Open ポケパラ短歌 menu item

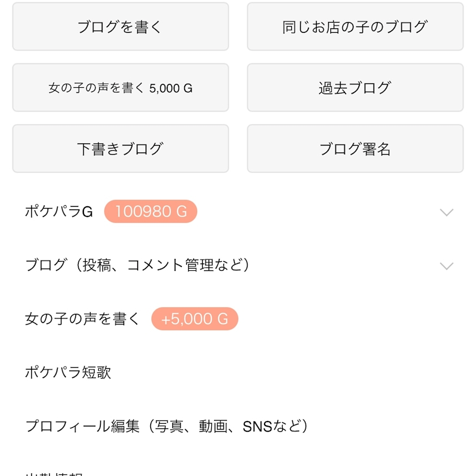tap(68, 372)
